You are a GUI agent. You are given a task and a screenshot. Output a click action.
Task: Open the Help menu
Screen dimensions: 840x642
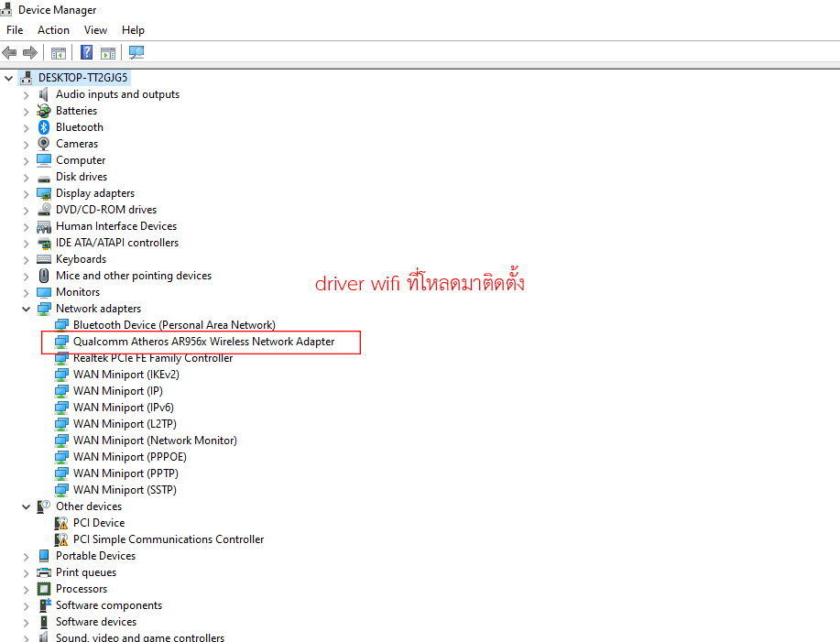[x=133, y=30]
